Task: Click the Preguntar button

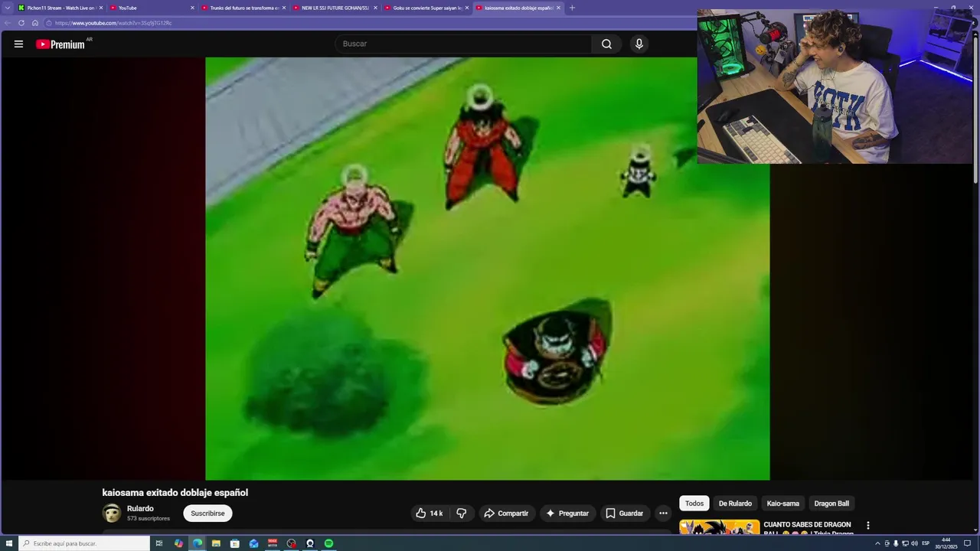Action: (567, 514)
